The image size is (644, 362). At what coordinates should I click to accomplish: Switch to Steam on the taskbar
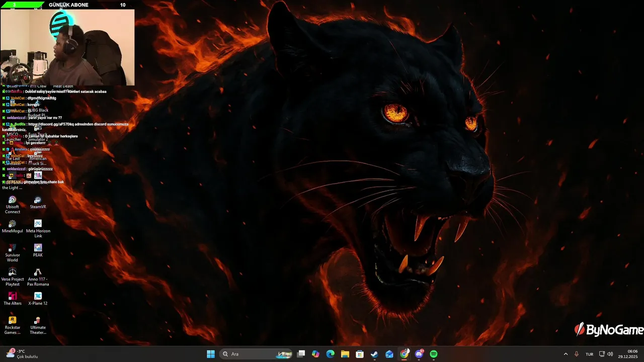point(374,354)
